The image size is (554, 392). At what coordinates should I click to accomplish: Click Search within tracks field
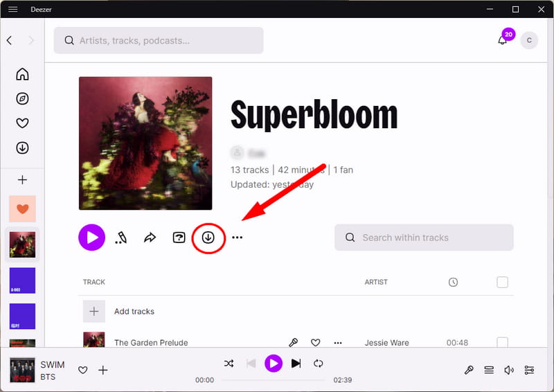point(424,237)
